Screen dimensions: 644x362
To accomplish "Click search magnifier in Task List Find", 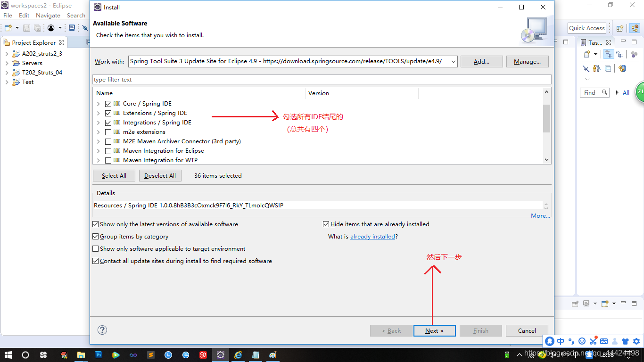I will click(x=604, y=92).
